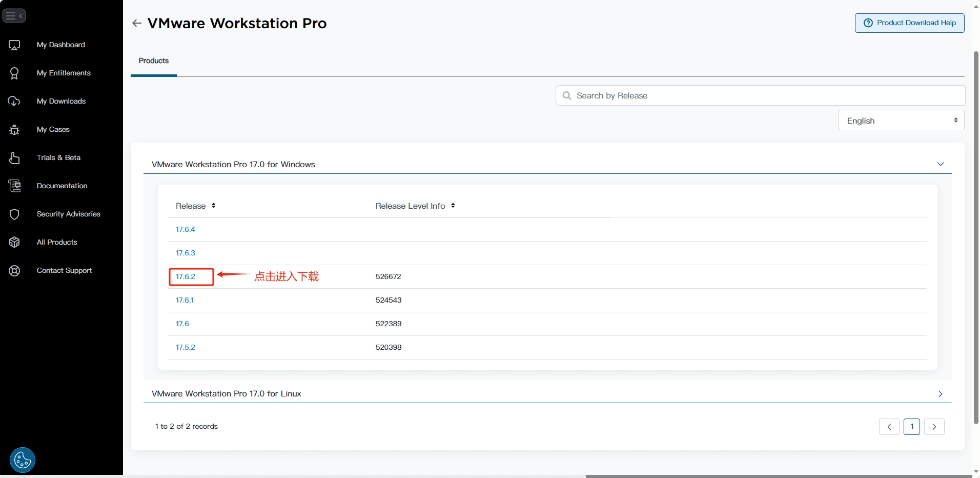Click the All Products box icon
Image resolution: width=980 pixels, height=478 pixels.
pyautogui.click(x=14, y=242)
